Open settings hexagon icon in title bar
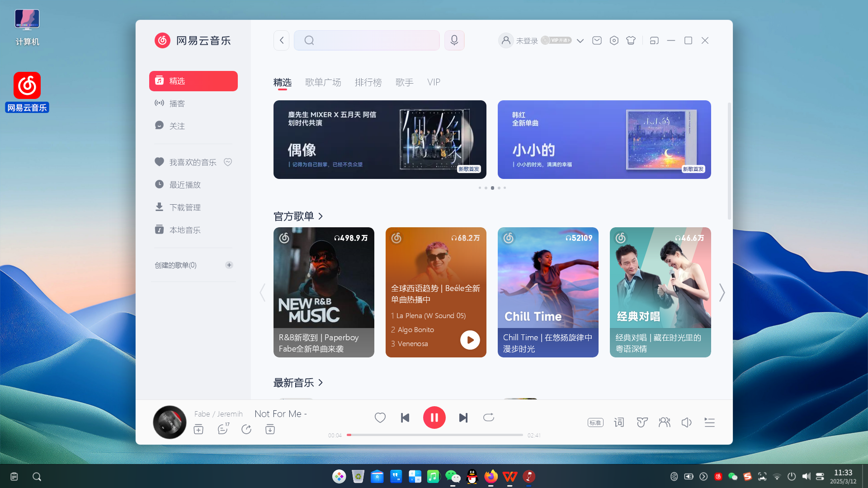This screenshot has width=868, height=488. [614, 41]
